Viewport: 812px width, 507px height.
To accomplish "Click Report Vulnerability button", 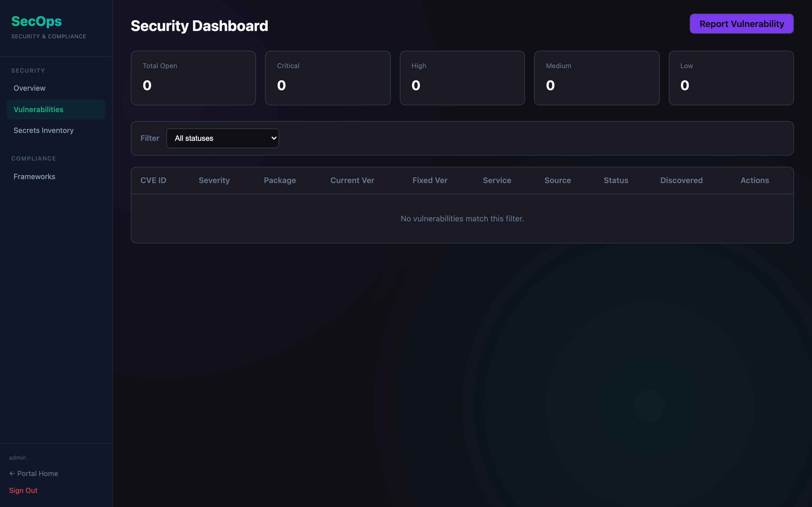I will [742, 24].
